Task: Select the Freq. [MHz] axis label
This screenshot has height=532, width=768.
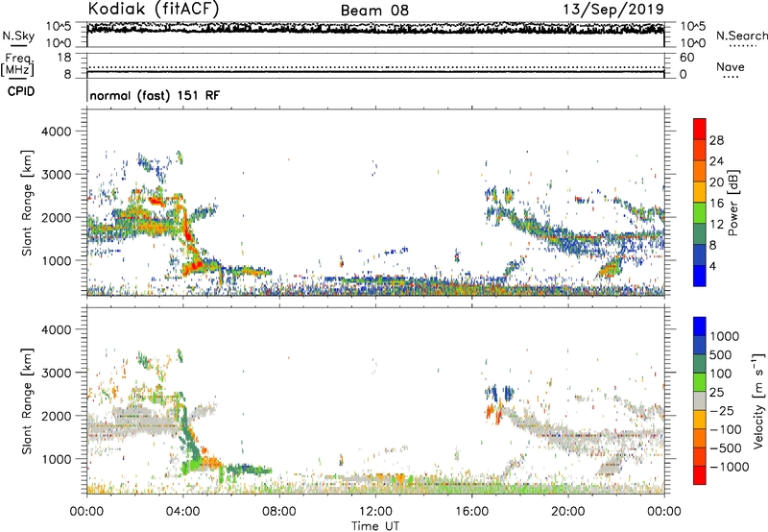Action: [x=17, y=65]
